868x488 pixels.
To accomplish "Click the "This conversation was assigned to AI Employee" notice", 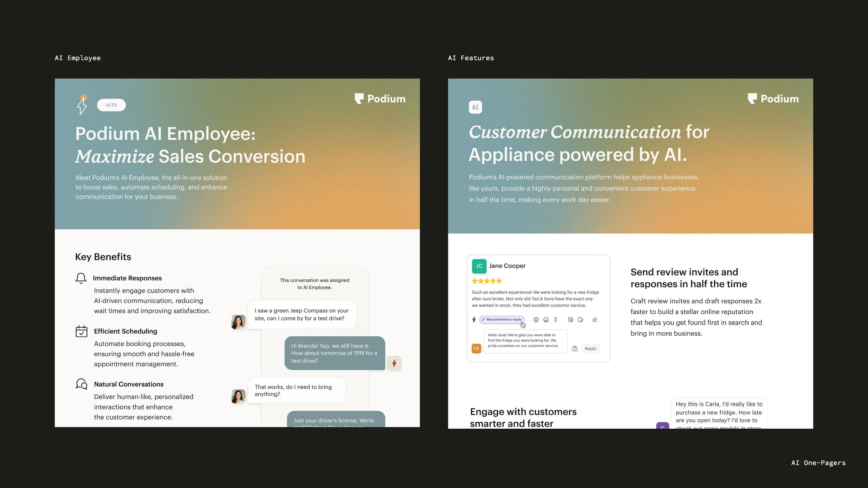I will point(315,284).
